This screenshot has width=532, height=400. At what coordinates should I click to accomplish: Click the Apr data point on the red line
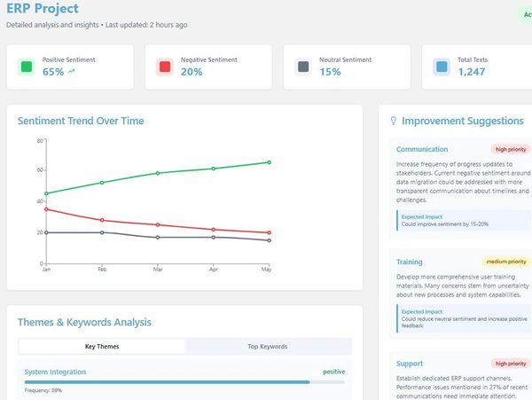(x=214, y=230)
